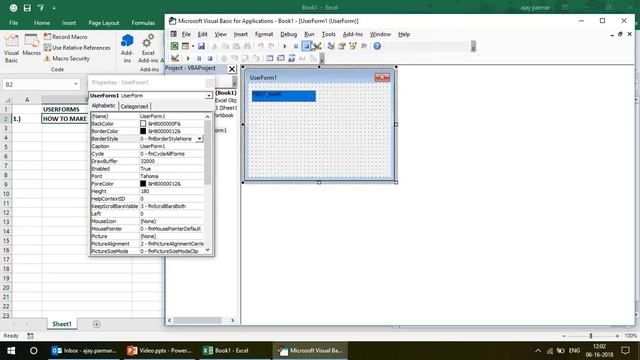This screenshot has height=360, width=640.
Task: Click the Break icon on Standard toolbar
Action: [x=296, y=46]
